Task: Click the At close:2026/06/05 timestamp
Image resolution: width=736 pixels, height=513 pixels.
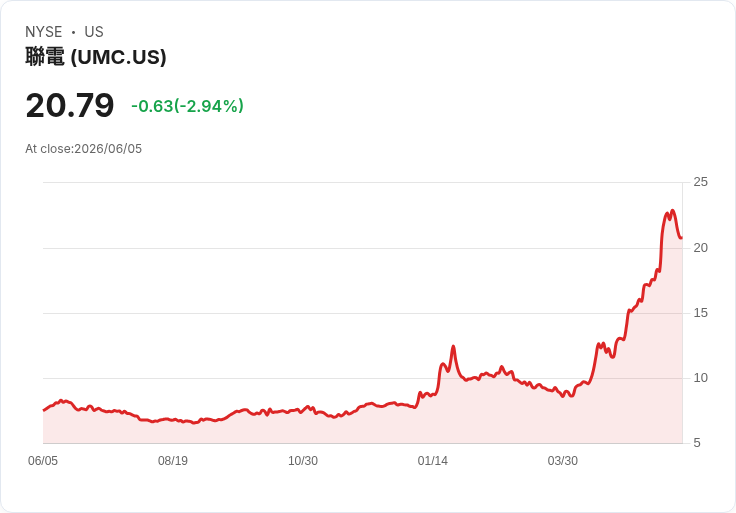Action: click(x=84, y=149)
